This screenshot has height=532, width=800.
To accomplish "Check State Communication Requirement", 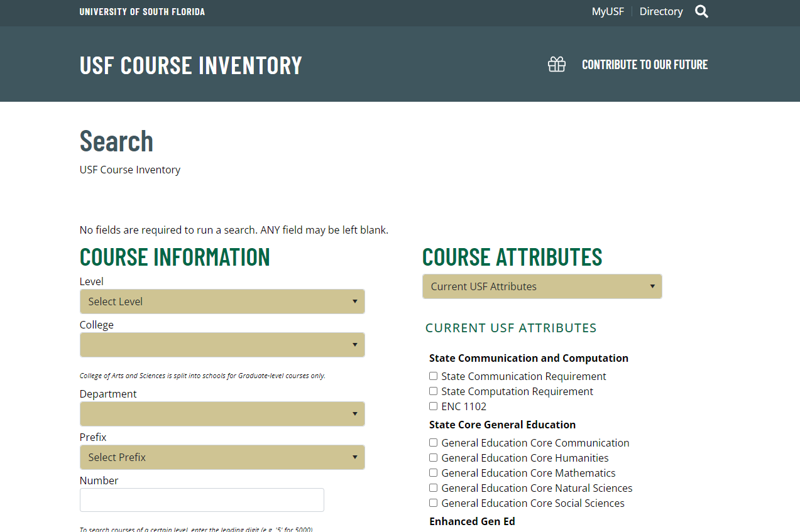I will pyautogui.click(x=433, y=376).
